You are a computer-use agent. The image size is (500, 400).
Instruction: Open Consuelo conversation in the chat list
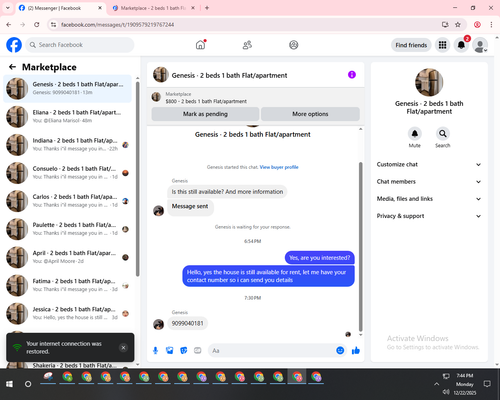68,173
